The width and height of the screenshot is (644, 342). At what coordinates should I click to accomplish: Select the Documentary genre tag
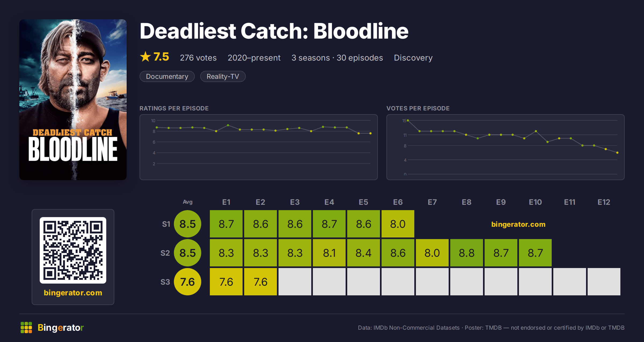click(x=167, y=76)
